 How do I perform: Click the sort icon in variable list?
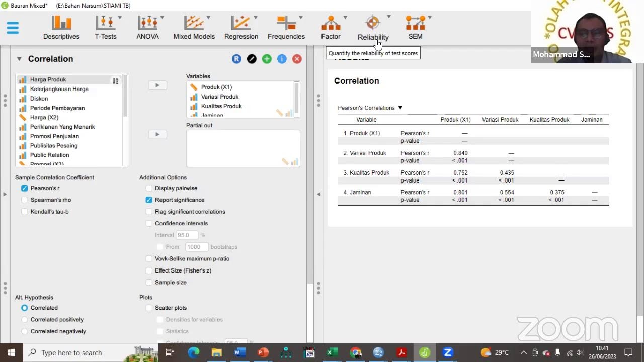[x=115, y=80]
